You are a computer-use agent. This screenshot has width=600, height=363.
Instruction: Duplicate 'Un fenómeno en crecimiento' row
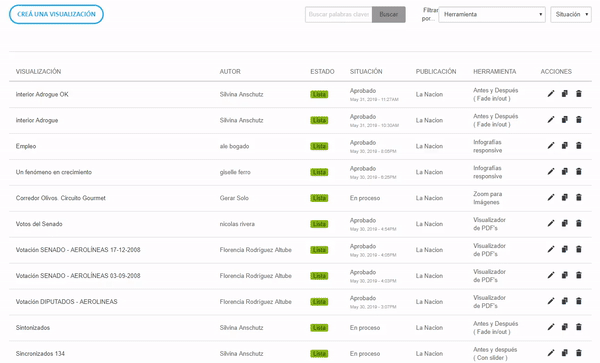point(564,172)
